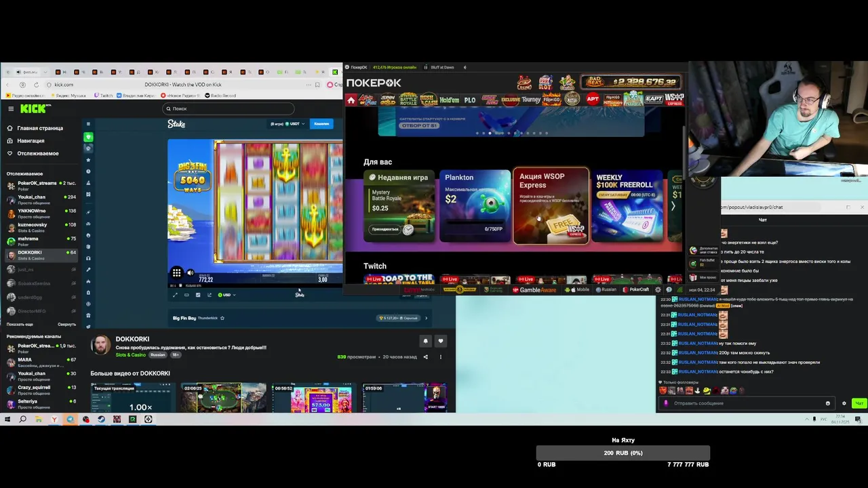This screenshot has width=868, height=488.
Task: Open Russian language selector in ПокерОК footer
Action: [606, 289]
